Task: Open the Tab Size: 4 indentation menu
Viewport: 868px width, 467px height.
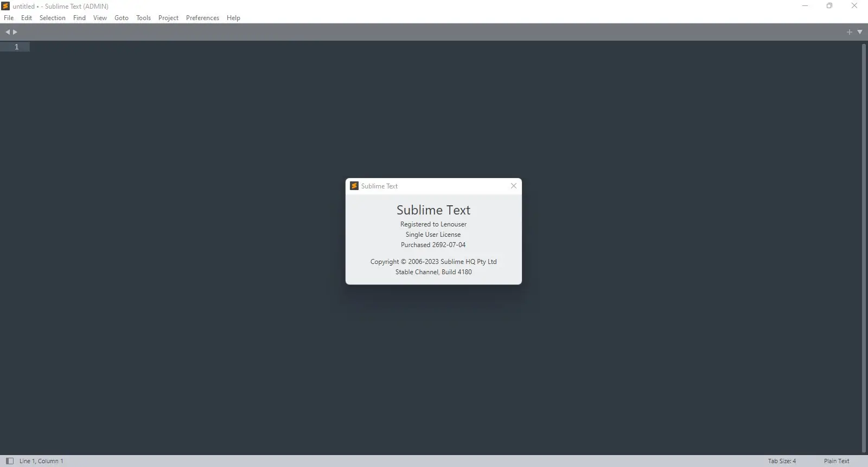Action: pyautogui.click(x=782, y=461)
